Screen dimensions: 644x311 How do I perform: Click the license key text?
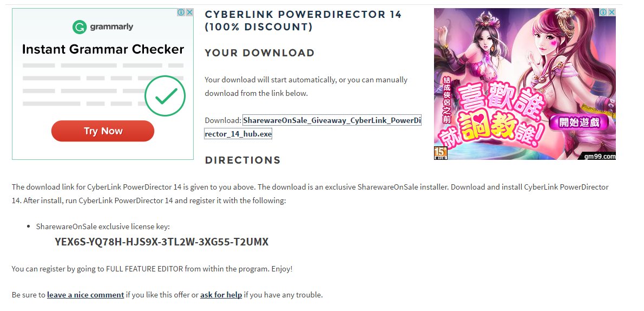coord(162,242)
